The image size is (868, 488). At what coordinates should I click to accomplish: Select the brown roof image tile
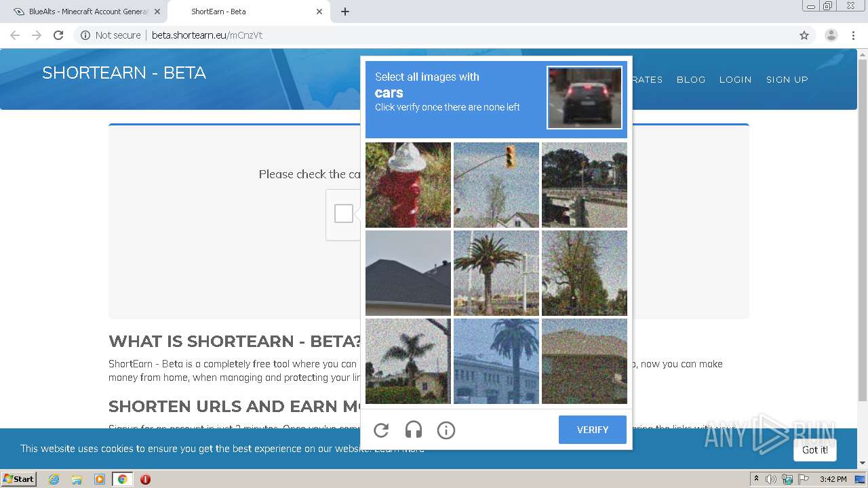(x=585, y=361)
